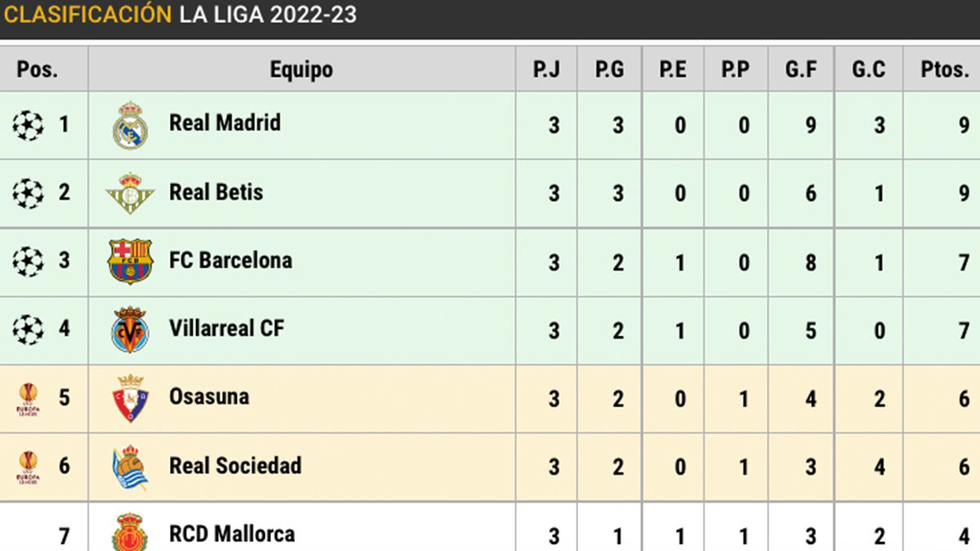Viewport: 980px width, 551px height.
Task: Open the FC Barcelona team name link
Action: pyautogui.click(x=230, y=260)
